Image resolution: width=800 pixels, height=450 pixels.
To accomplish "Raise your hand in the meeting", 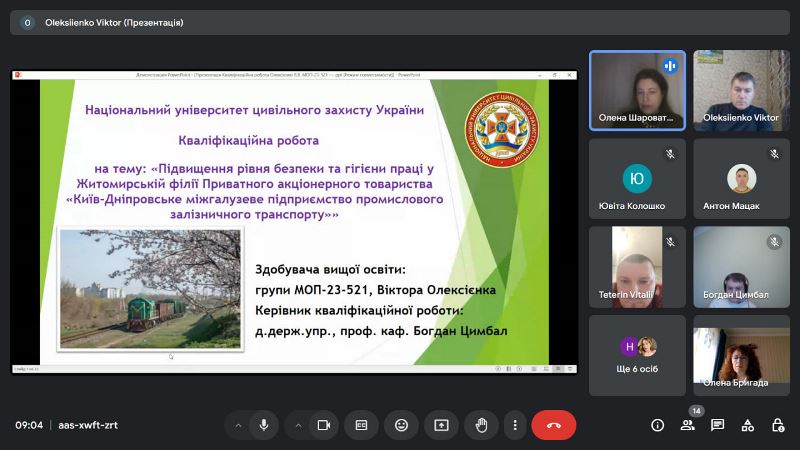I will pyautogui.click(x=481, y=425).
